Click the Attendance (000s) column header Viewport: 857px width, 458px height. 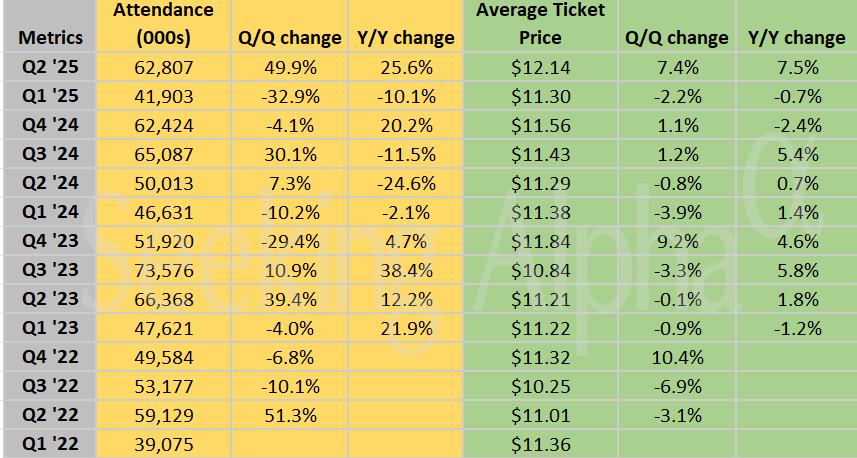(x=163, y=25)
